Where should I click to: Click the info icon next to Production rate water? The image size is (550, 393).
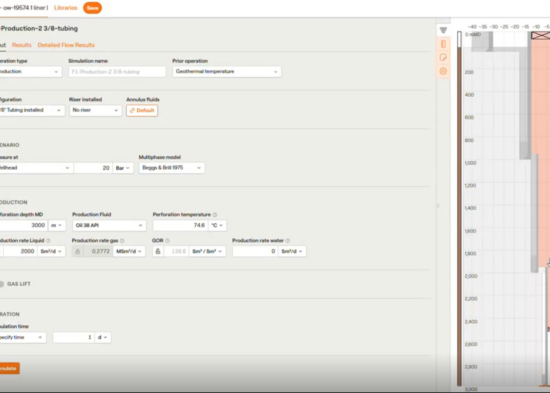click(288, 241)
